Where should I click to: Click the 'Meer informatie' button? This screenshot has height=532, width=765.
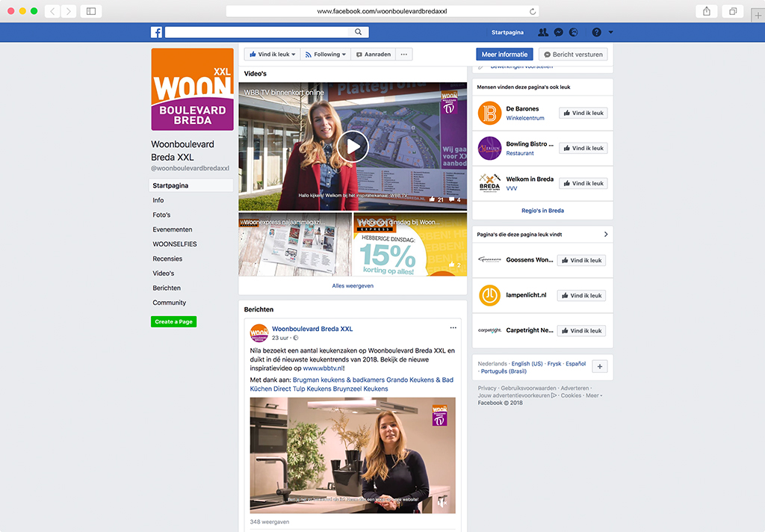[x=504, y=55]
